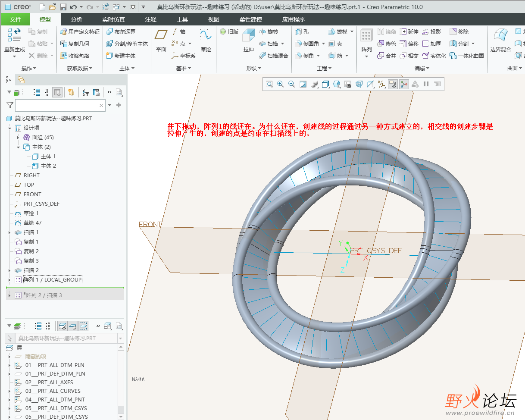Start a new Sketch (草绘)
525x420 pixels.
click(x=206, y=40)
